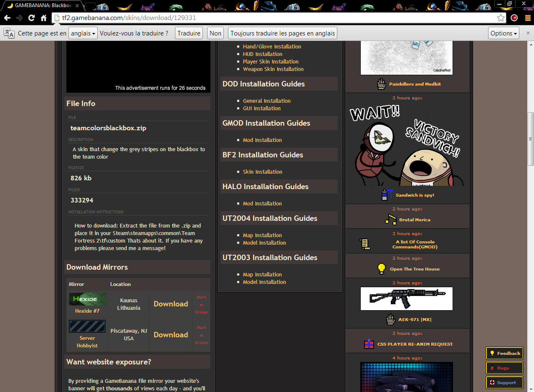The image size is (534, 392).
Task: Click the Traduire button
Action: pyautogui.click(x=189, y=33)
